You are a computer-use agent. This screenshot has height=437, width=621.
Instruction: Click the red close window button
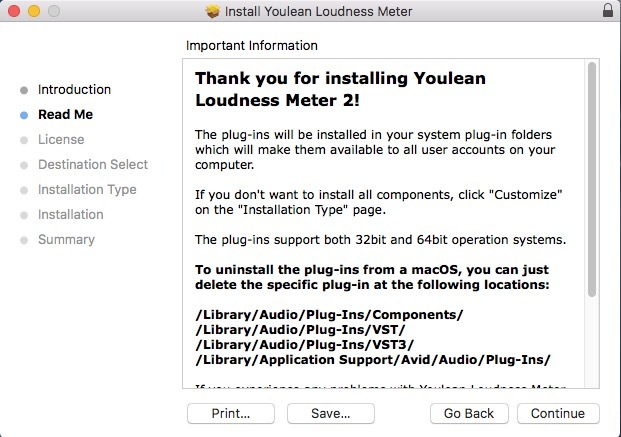pos(13,11)
